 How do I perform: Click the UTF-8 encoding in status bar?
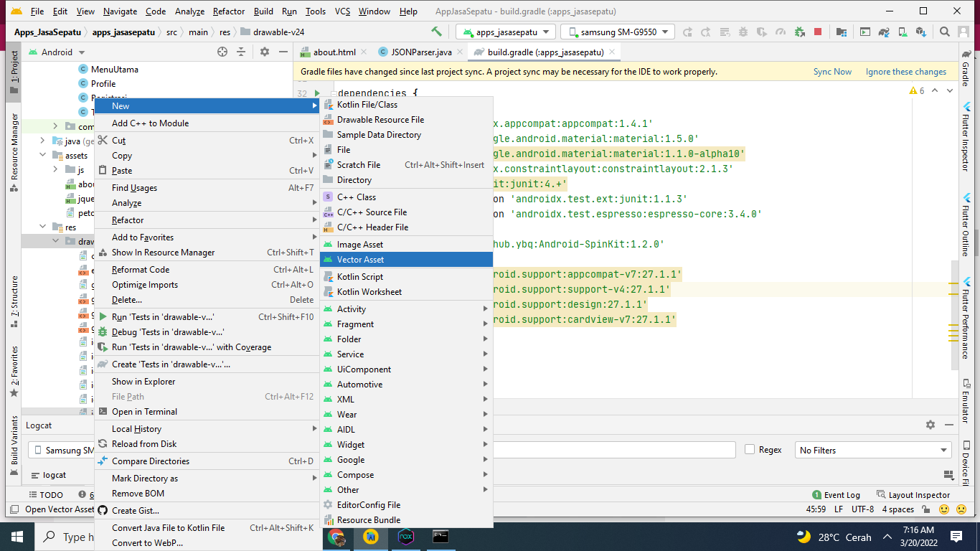862,509
